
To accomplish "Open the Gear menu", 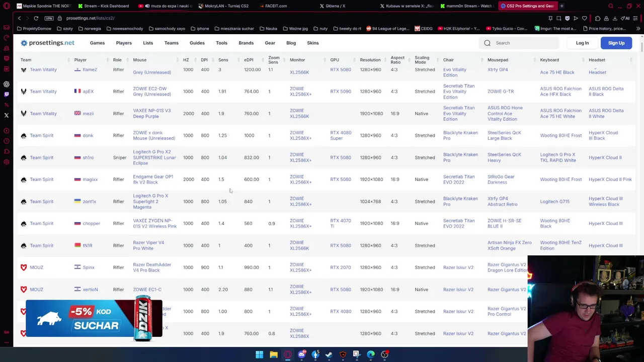I will pyautogui.click(x=270, y=43).
